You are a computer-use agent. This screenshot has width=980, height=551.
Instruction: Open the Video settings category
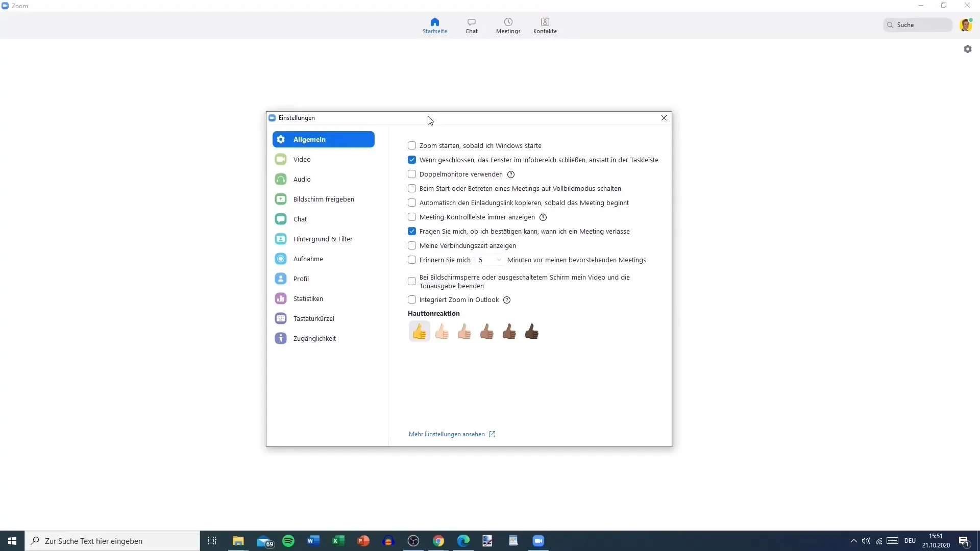[323, 159]
